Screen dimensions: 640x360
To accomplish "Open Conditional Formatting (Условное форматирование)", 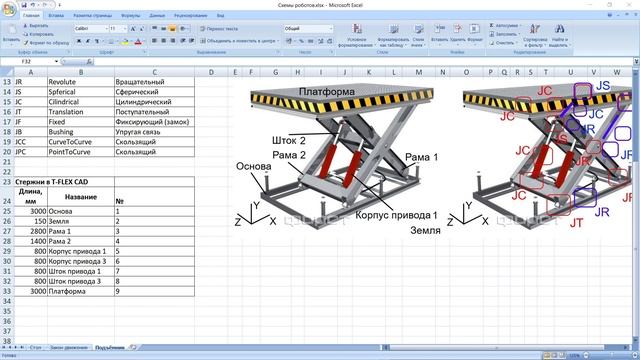I will [x=357, y=35].
